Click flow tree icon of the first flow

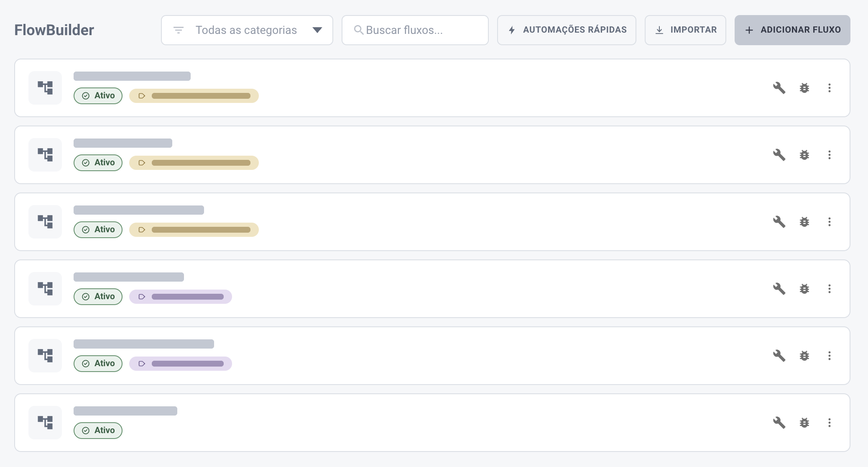tap(45, 88)
